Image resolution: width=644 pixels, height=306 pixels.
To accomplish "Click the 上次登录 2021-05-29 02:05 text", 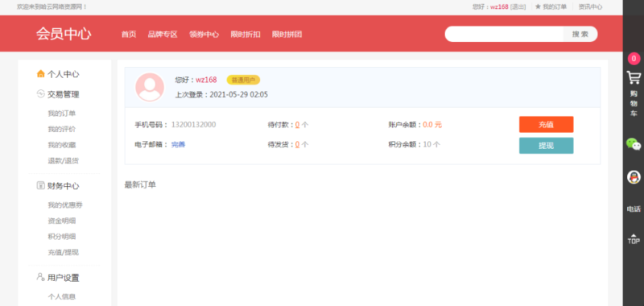I will coord(221,94).
